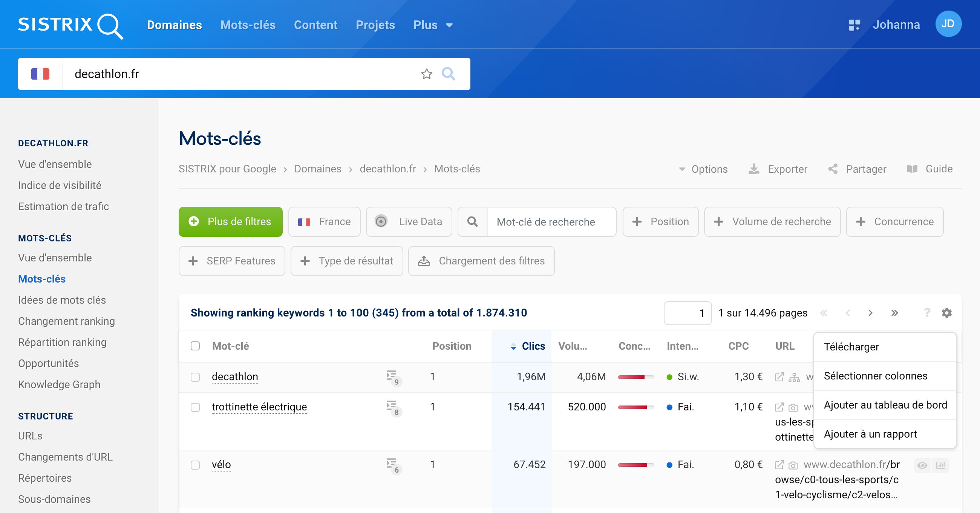This screenshot has height=513, width=980.
Task: Click the page number input box
Action: [x=688, y=313]
